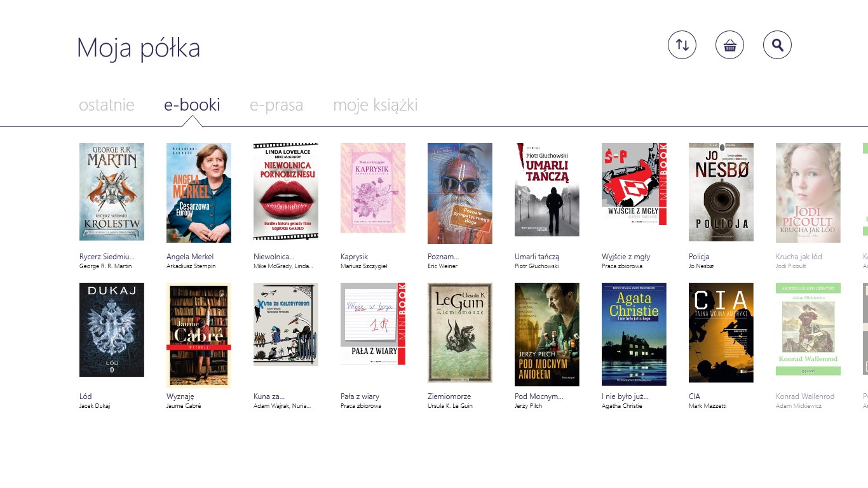Open the Jaume Cabré Wyznaję cover
The width and height of the screenshot is (868, 488).
[199, 335]
